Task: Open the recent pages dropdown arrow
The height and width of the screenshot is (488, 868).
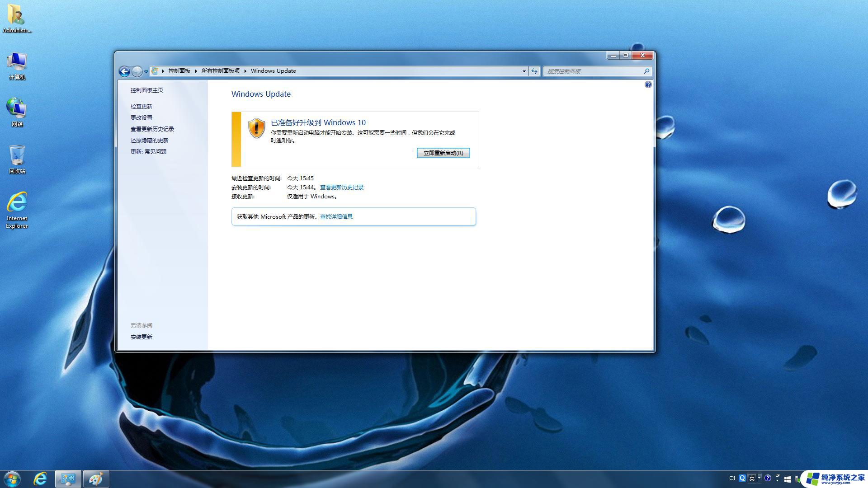Action: (146, 71)
